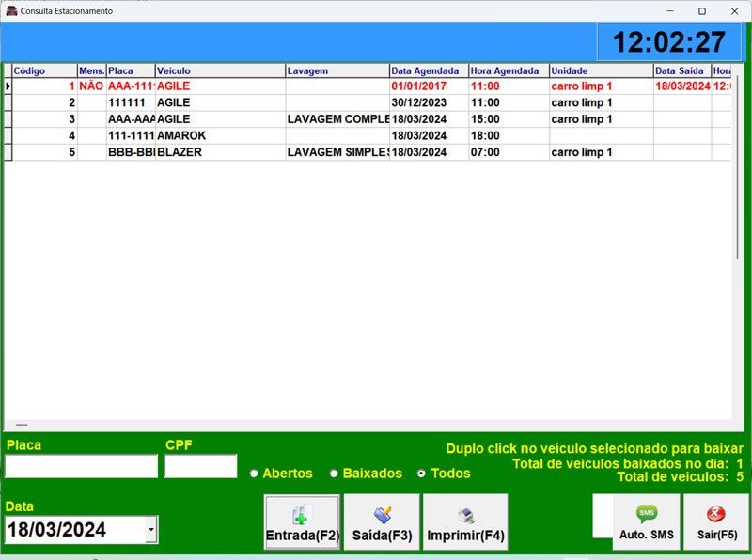The width and height of the screenshot is (752, 560).
Task: Click the Lavagem column header
Action: [337, 70]
